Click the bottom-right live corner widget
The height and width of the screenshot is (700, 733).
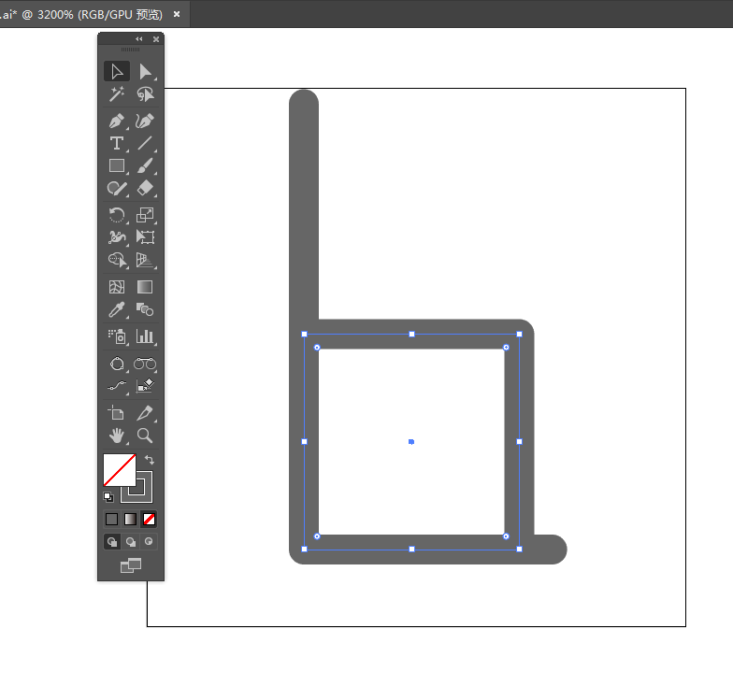click(x=506, y=536)
